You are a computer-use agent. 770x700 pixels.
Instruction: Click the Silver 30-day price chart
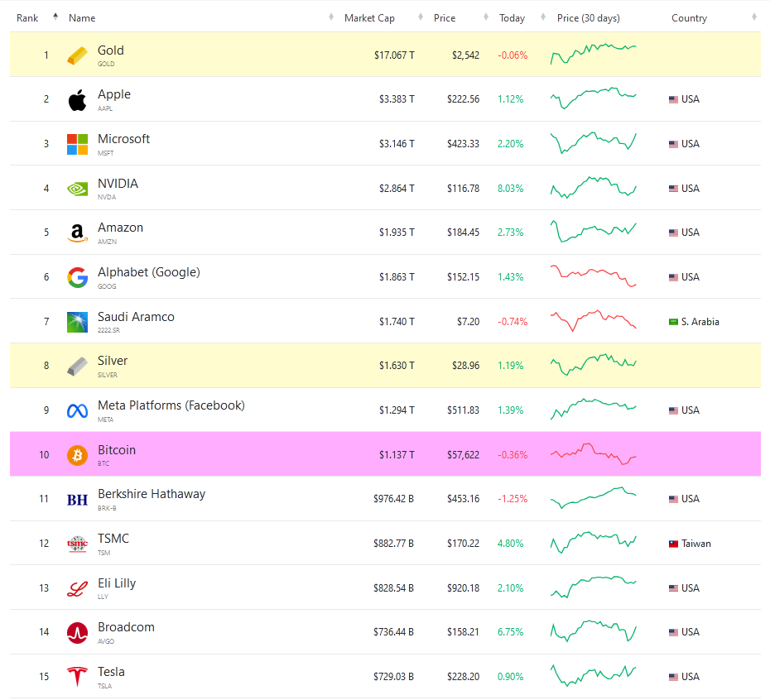pos(594,363)
